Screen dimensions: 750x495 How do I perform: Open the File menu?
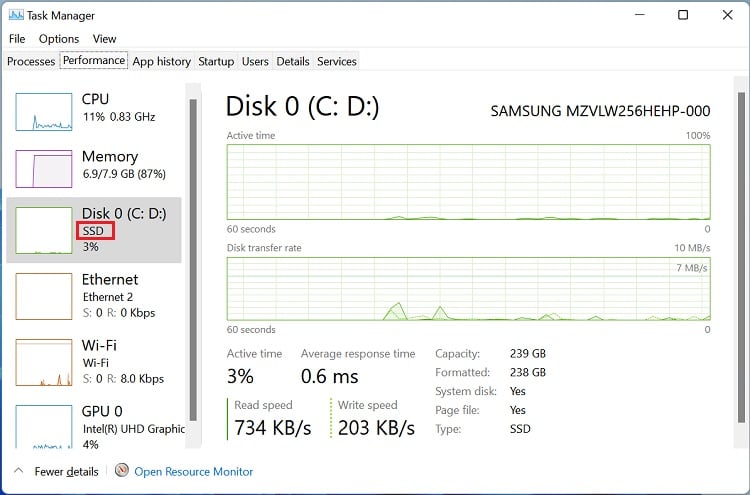17,39
